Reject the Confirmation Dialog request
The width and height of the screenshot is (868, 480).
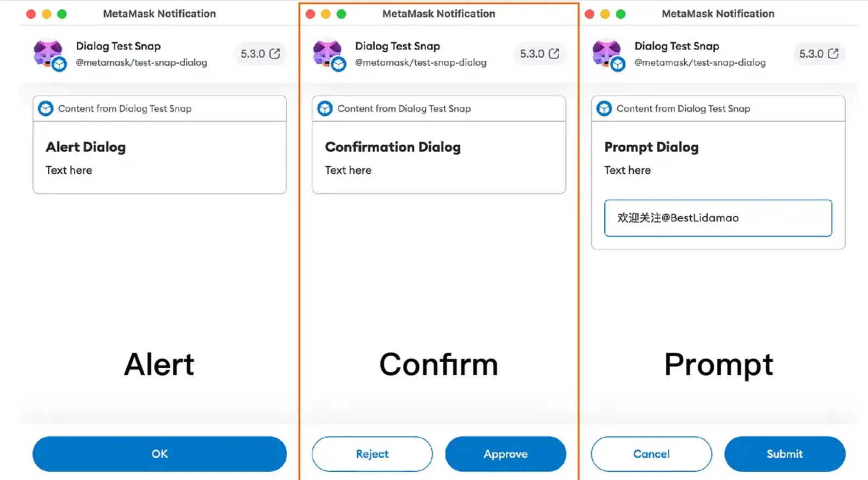click(372, 454)
